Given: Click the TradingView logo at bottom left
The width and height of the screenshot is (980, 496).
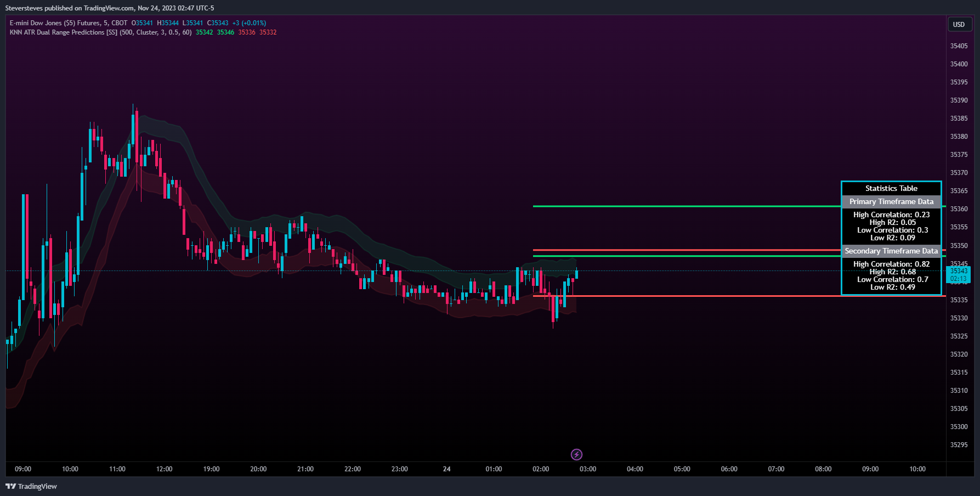Looking at the screenshot, I should (x=31, y=486).
